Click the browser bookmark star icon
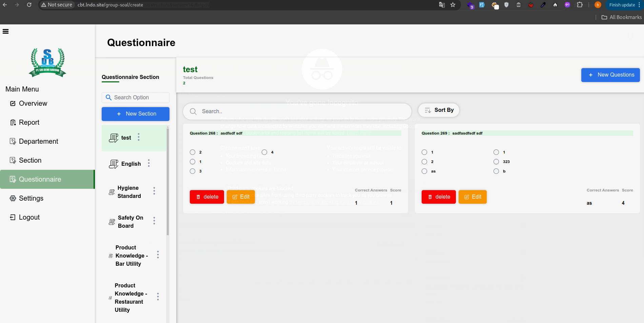The height and width of the screenshot is (323, 644). point(453,5)
